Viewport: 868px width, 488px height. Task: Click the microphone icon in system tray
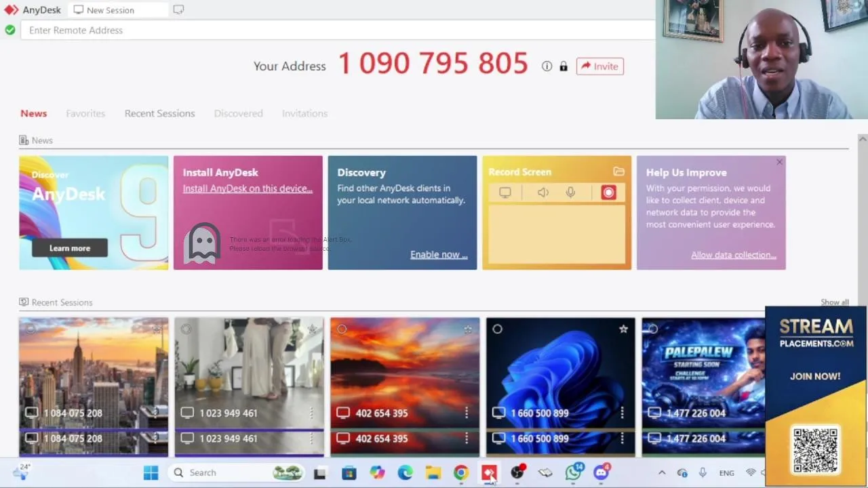(703, 472)
